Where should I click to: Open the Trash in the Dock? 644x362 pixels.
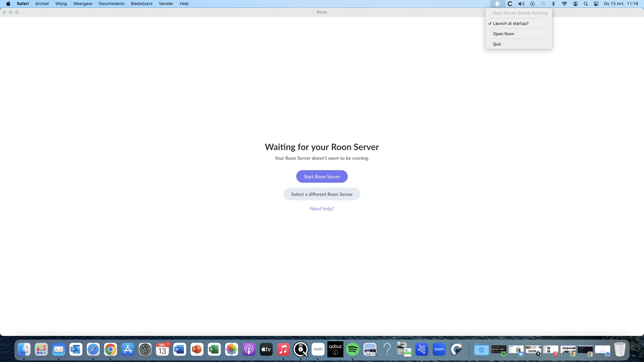tap(620, 349)
